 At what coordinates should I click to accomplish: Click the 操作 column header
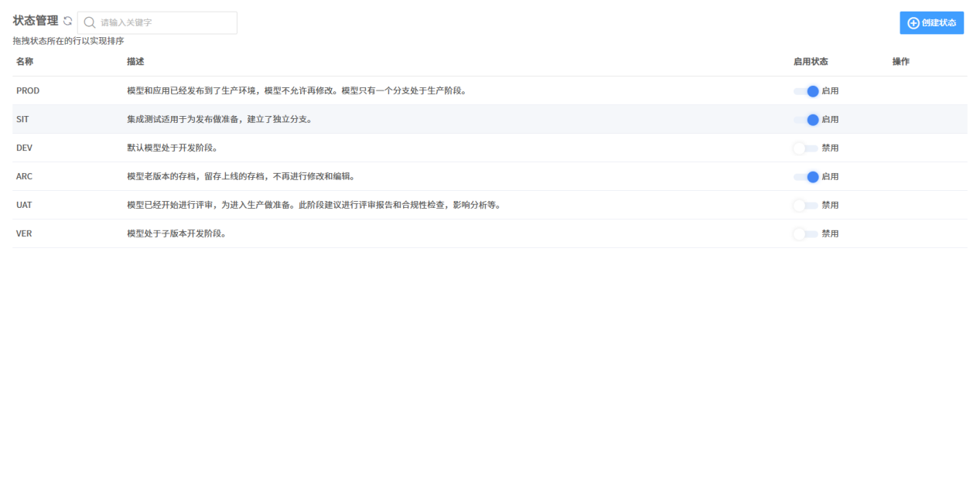point(900,61)
